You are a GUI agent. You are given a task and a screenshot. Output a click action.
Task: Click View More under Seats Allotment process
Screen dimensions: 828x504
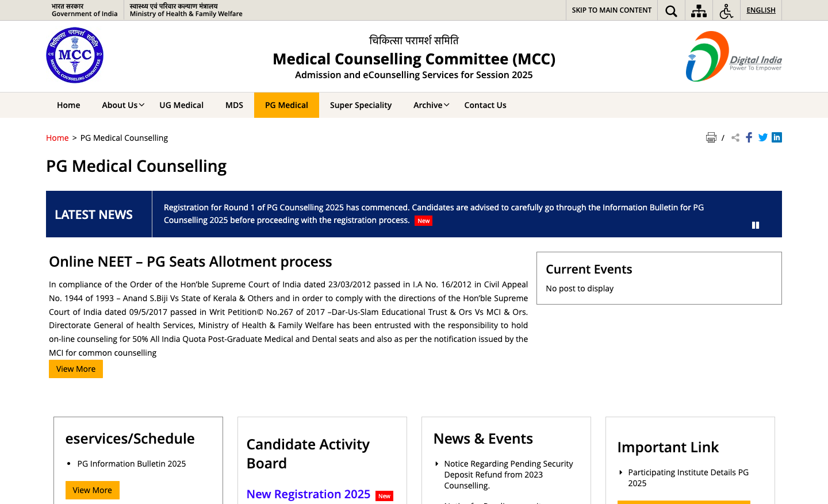coord(75,368)
